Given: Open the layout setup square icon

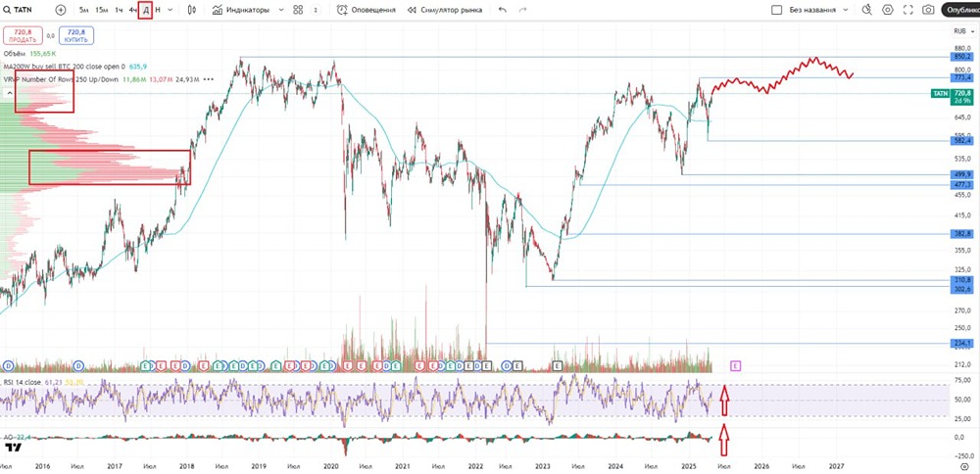Looking at the screenshot, I should click(777, 10).
